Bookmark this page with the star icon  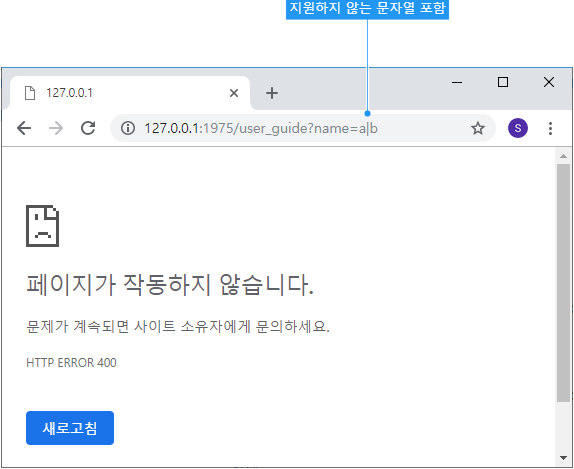point(478,128)
